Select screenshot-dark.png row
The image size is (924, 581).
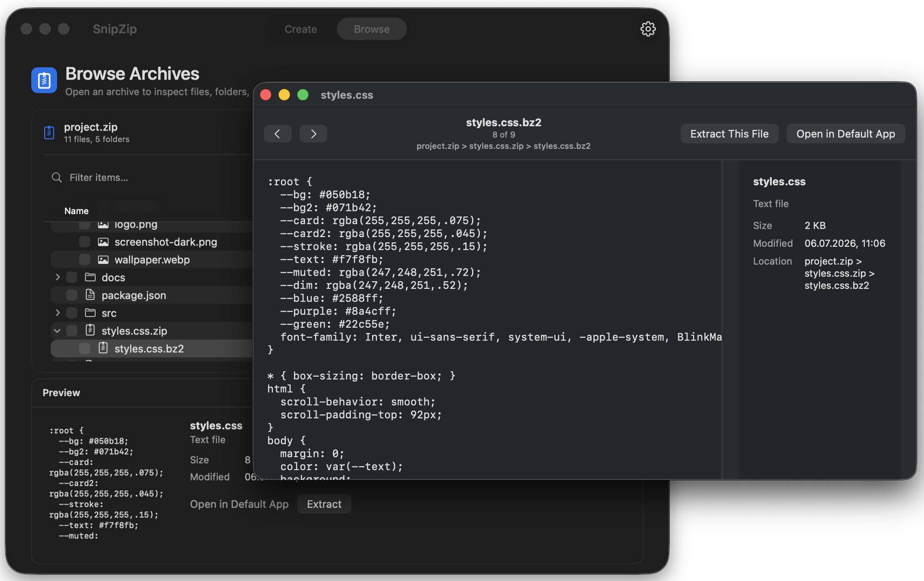[152, 242]
